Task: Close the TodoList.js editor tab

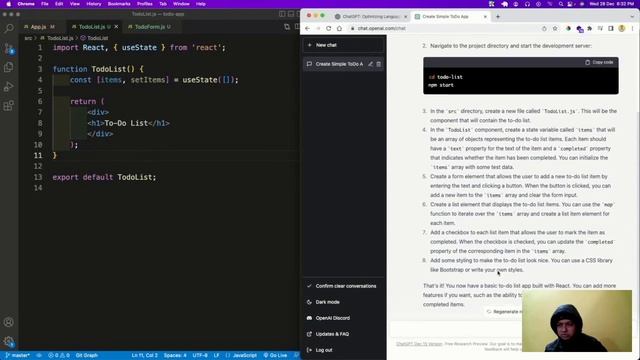Action: pos(116,27)
